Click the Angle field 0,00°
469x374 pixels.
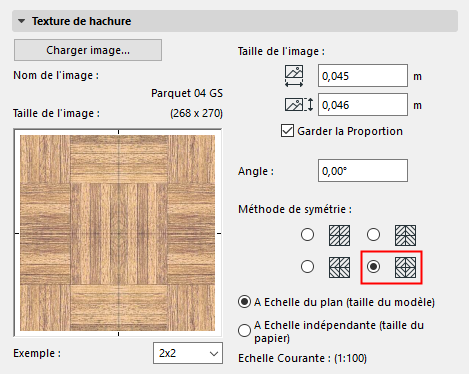pos(363,171)
